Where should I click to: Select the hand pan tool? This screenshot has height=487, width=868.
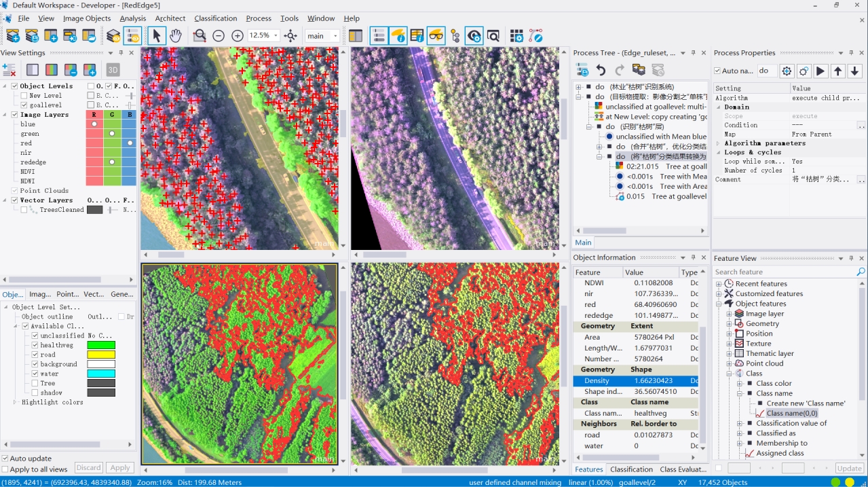point(176,36)
